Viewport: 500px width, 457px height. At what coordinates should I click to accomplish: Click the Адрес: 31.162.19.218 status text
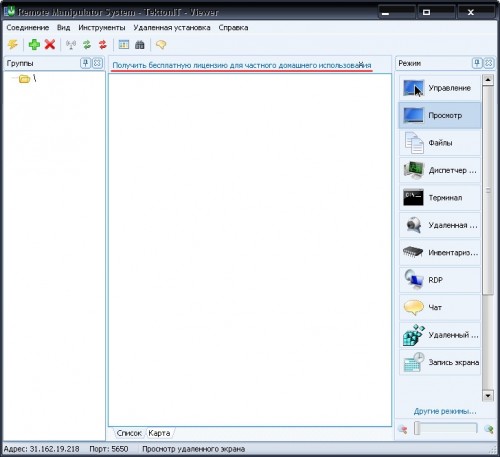point(41,449)
